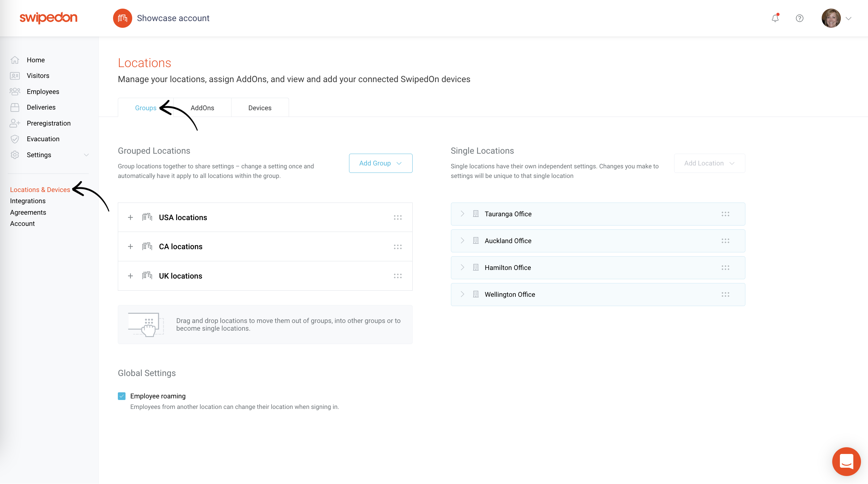868x484 pixels.
Task: Switch to the Groups tab
Action: [x=146, y=108]
